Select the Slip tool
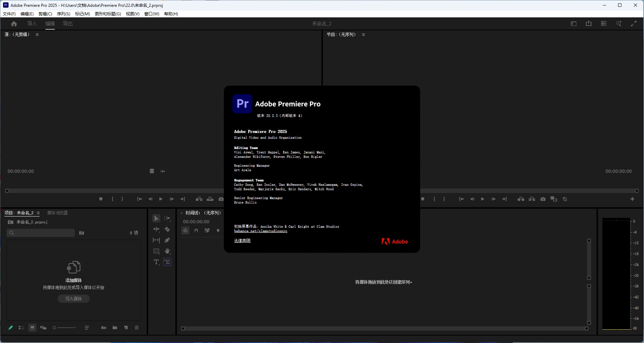This screenshot has width=644, height=343. (x=156, y=240)
